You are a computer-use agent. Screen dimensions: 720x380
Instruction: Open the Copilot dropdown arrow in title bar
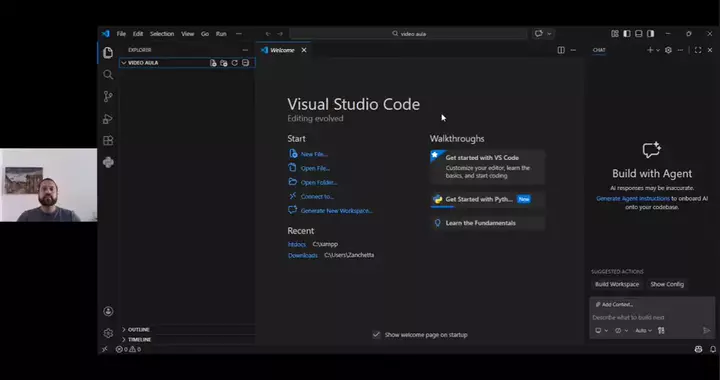tap(549, 34)
